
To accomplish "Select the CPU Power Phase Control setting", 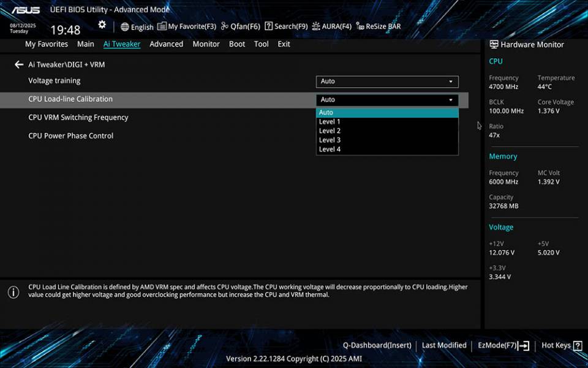I will pos(70,136).
